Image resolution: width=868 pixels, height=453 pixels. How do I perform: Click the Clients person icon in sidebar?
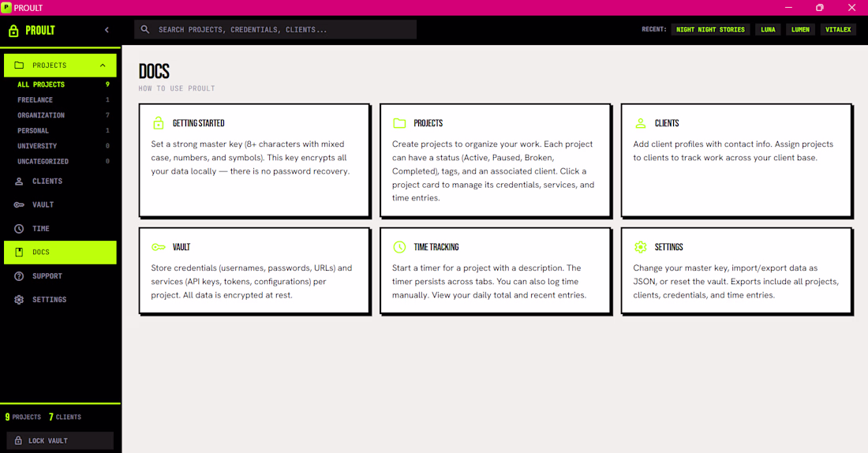click(x=19, y=181)
